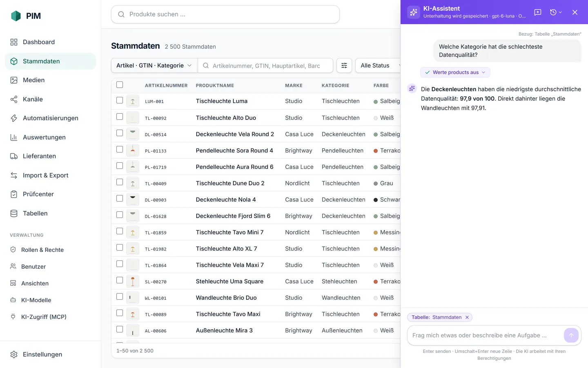Click the Produkte suchen search field
The height and width of the screenshot is (368, 588).
click(x=225, y=14)
